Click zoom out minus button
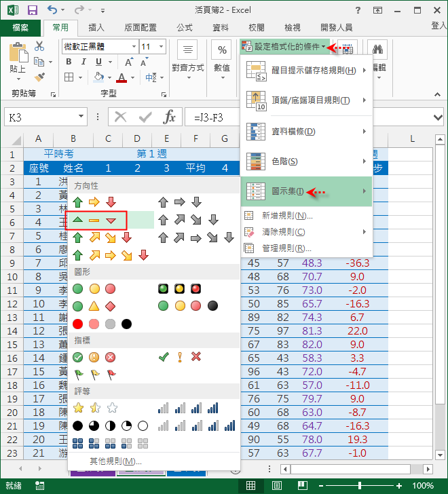 (x=321, y=486)
